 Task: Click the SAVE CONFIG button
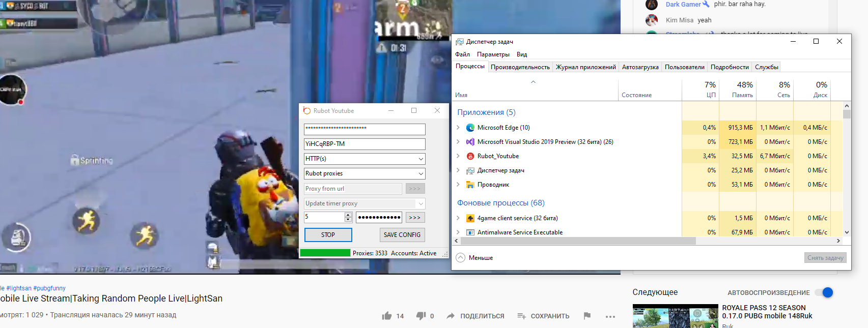[402, 235]
